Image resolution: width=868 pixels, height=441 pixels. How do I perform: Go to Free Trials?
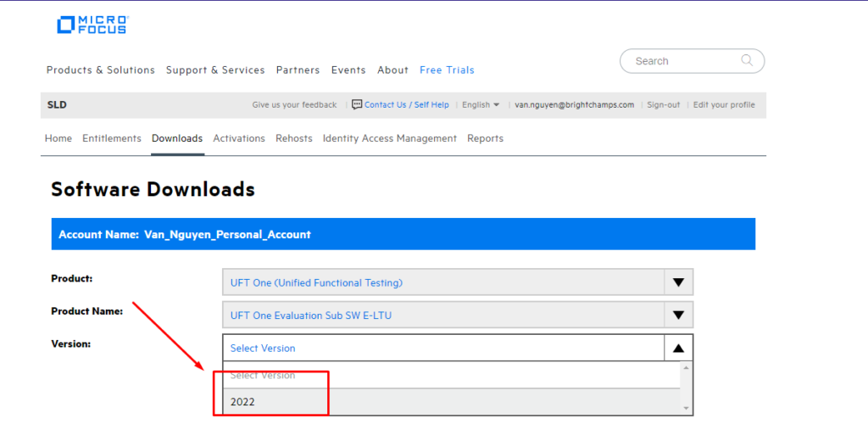pyautogui.click(x=447, y=70)
